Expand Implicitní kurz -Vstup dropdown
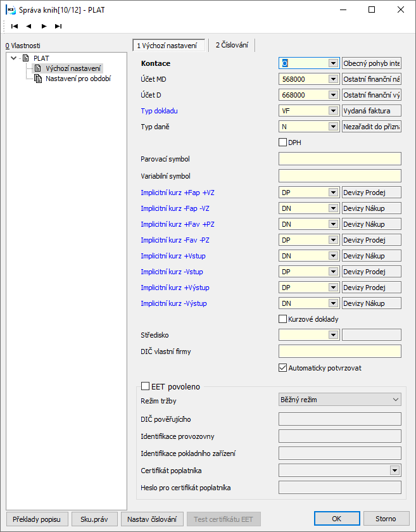This screenshot has width=416, height=532. tap(333, 272)
